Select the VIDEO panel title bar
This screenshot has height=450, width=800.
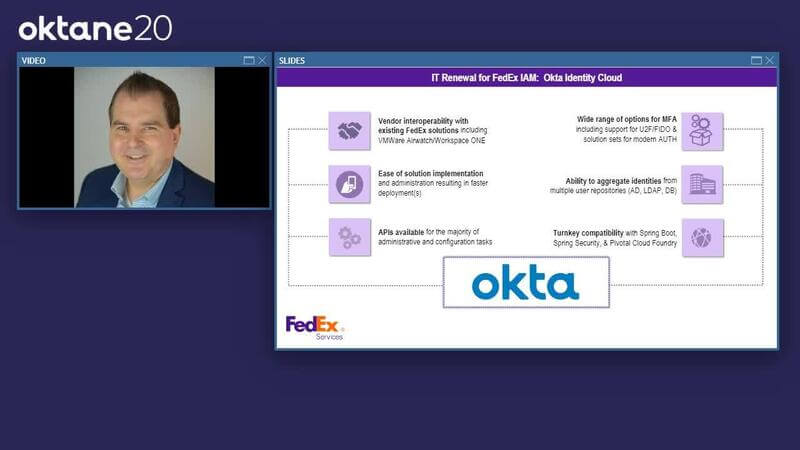[x=120, y=60]
